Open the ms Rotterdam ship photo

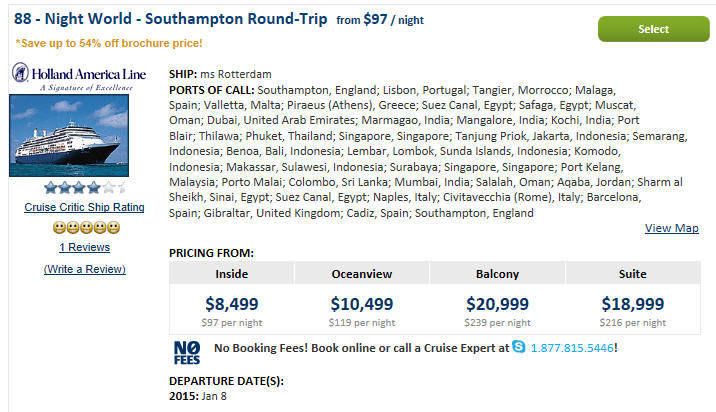[x=69, y=136]
